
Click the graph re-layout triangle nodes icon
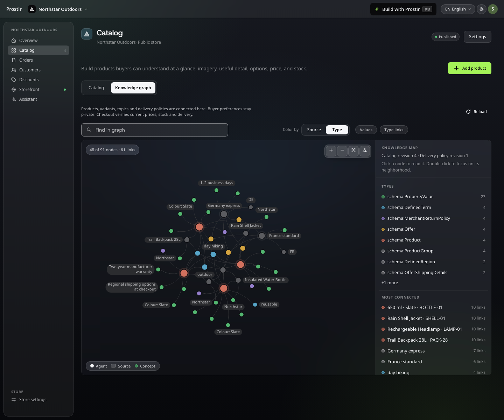[x=365, y=150]
